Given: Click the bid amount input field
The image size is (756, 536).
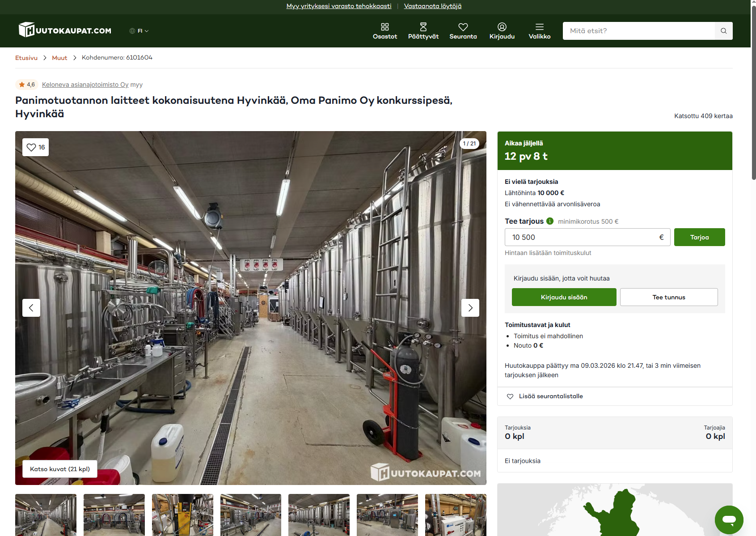Looking at the screenshot, I should (x=581, y=237).
